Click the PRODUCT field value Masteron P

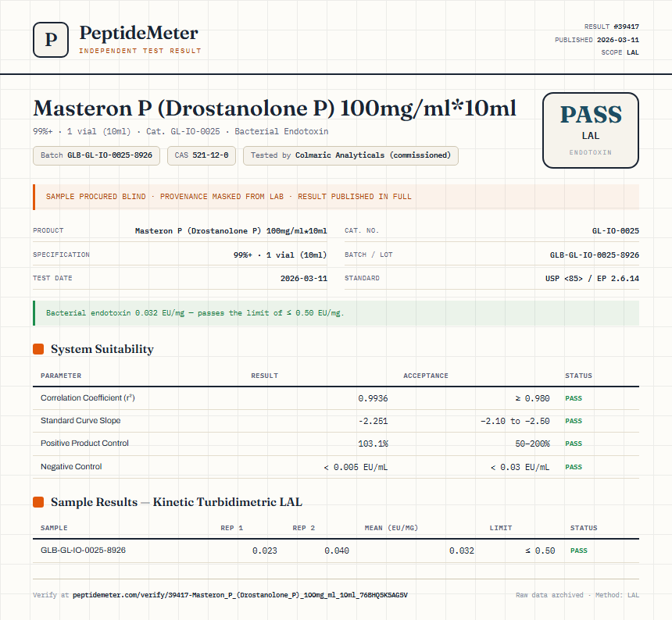pos(231,231)
